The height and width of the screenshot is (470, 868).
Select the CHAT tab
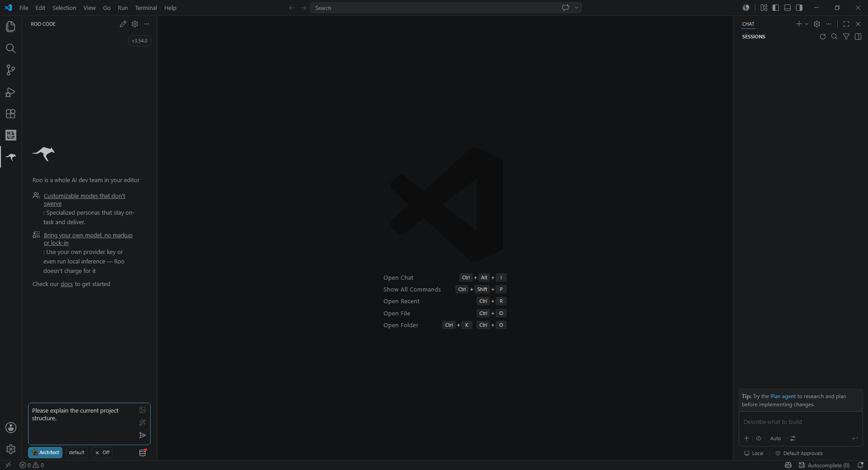coord(748,24)
